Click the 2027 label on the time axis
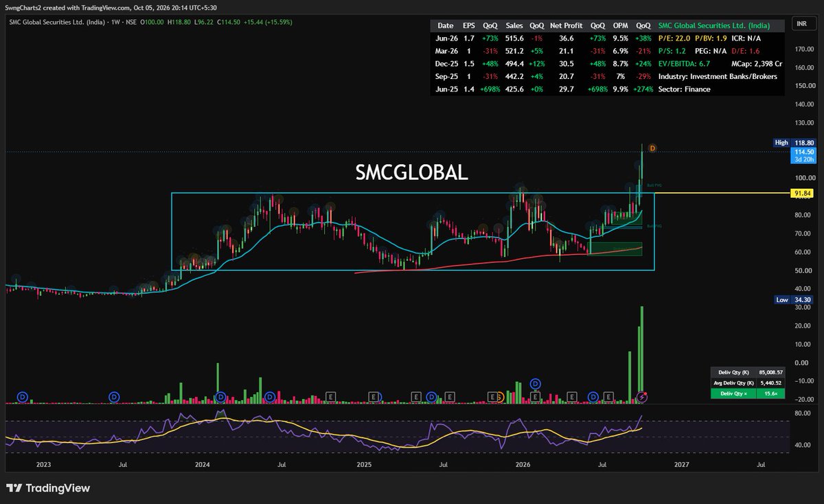The width and height of the screenshot is (824, 504). pyautogui.click(x=681, y=465)
